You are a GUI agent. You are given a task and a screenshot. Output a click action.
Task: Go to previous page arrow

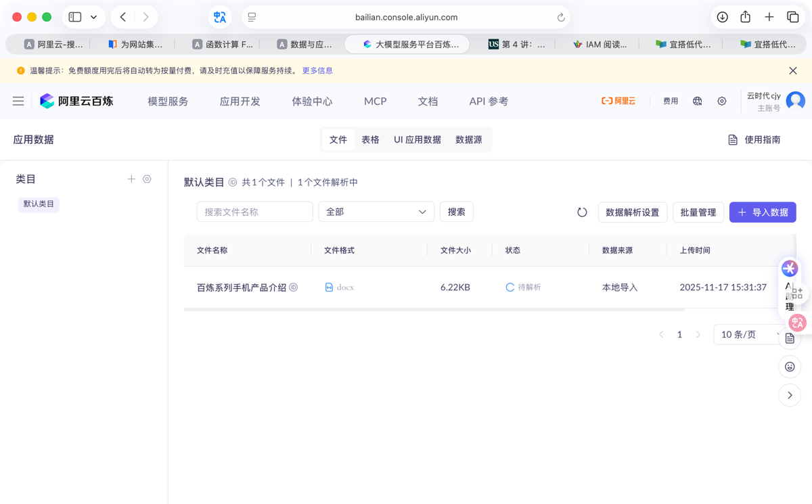pyautogui.click(x=661, y=334)
